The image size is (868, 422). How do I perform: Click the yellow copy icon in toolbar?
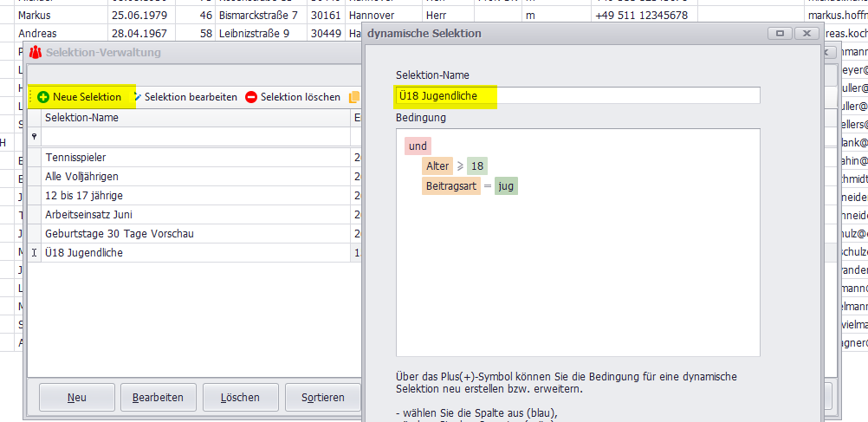(354, 97)
